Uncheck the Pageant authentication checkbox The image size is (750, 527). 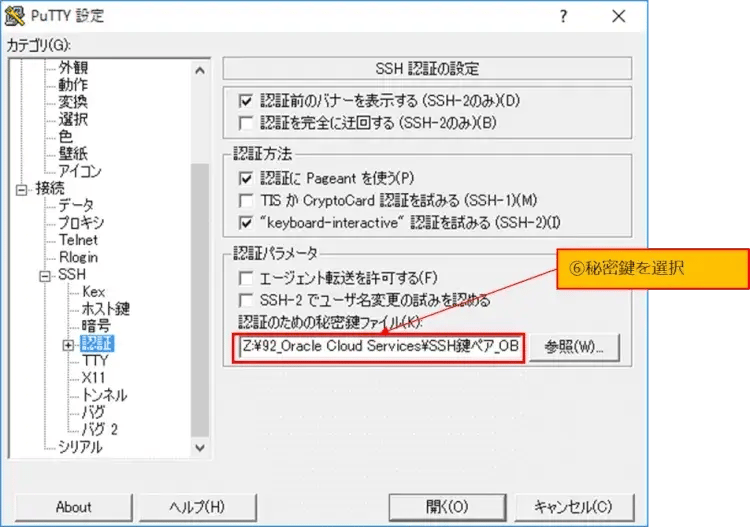[x=246, y=178]
